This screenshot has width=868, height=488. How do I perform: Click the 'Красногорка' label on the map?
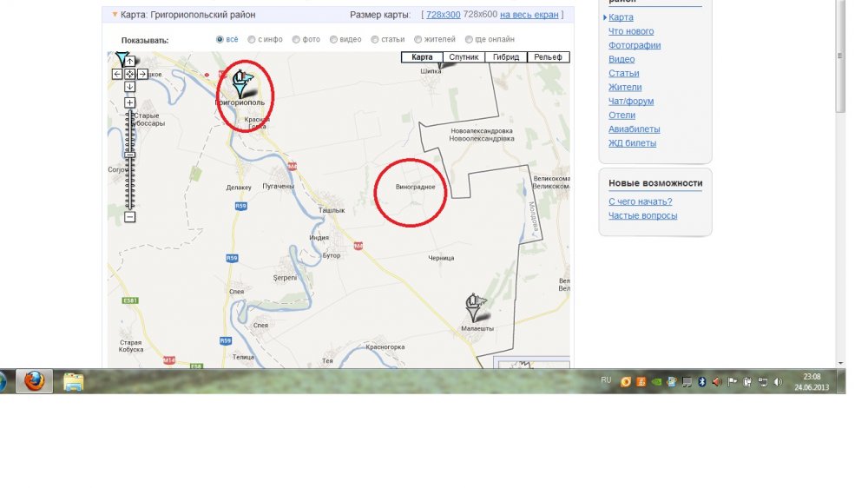click(385, 347)
